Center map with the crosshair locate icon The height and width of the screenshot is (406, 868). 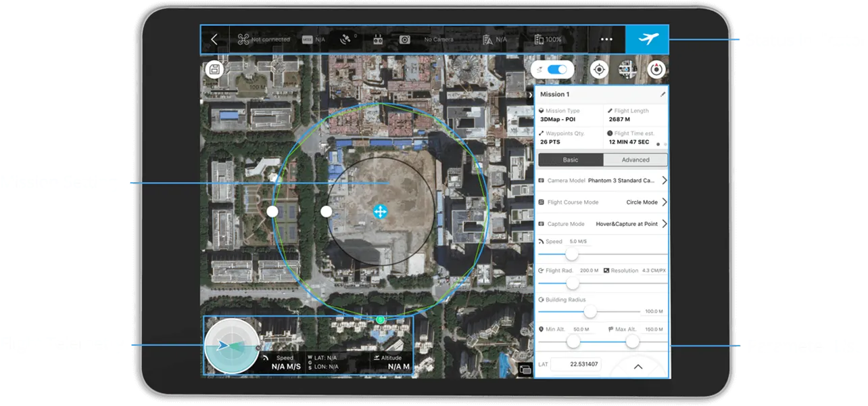pyautogui.click(x=599, y=70)
